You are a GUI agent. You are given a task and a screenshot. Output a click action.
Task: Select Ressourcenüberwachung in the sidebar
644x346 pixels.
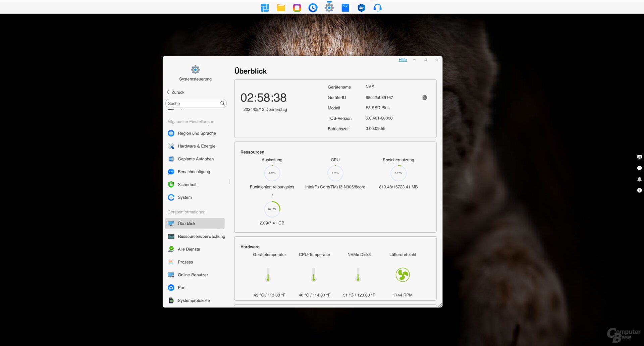pos(201,236)
